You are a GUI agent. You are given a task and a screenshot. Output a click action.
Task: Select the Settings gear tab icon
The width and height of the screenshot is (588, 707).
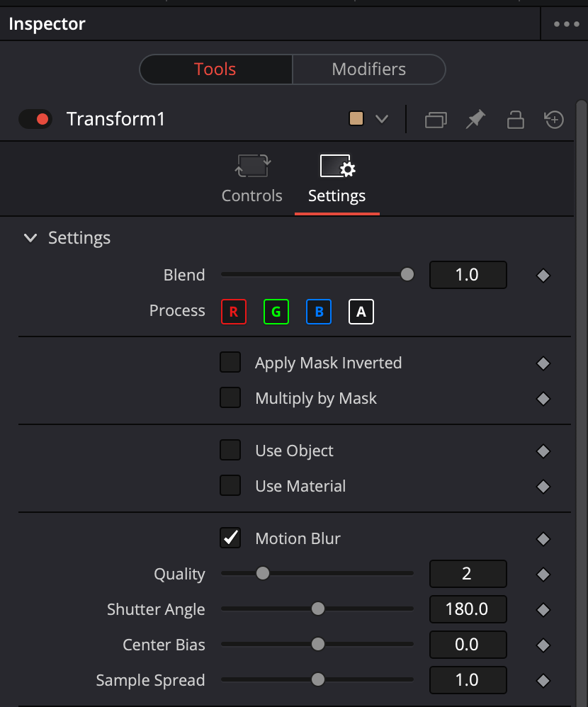(337, 166)
